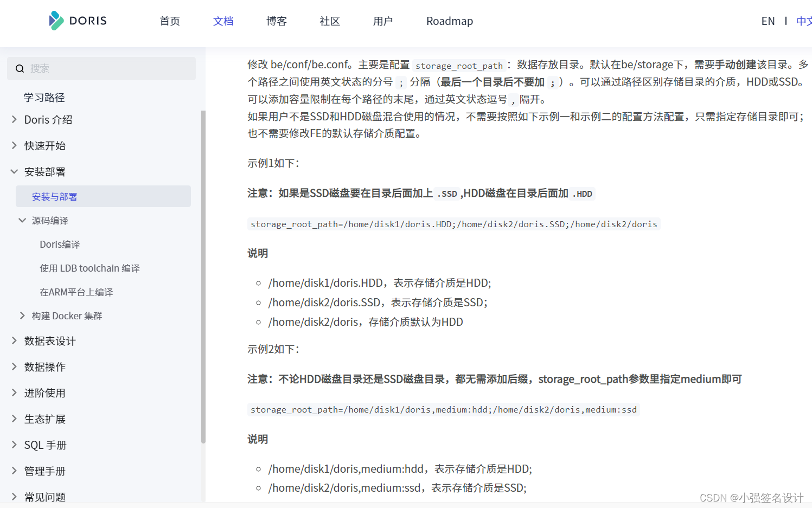
Task: Switch language to EN
Action: pyautogui.click(x=768, y=21)
